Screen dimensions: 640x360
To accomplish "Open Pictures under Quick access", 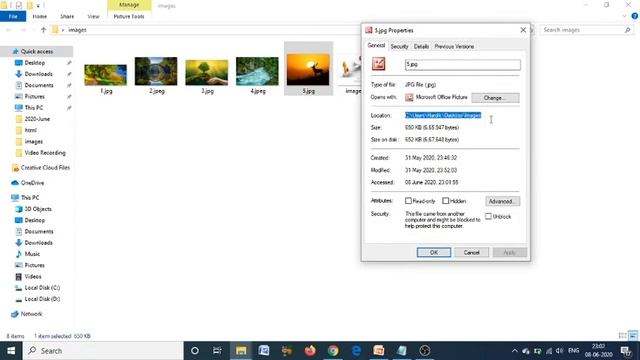I will [x=34, y=96].
